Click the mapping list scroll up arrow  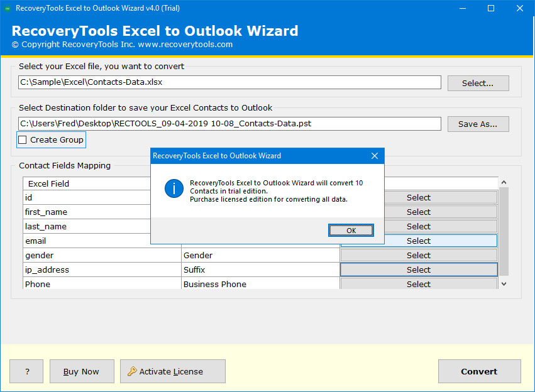[x=504, y=182]
